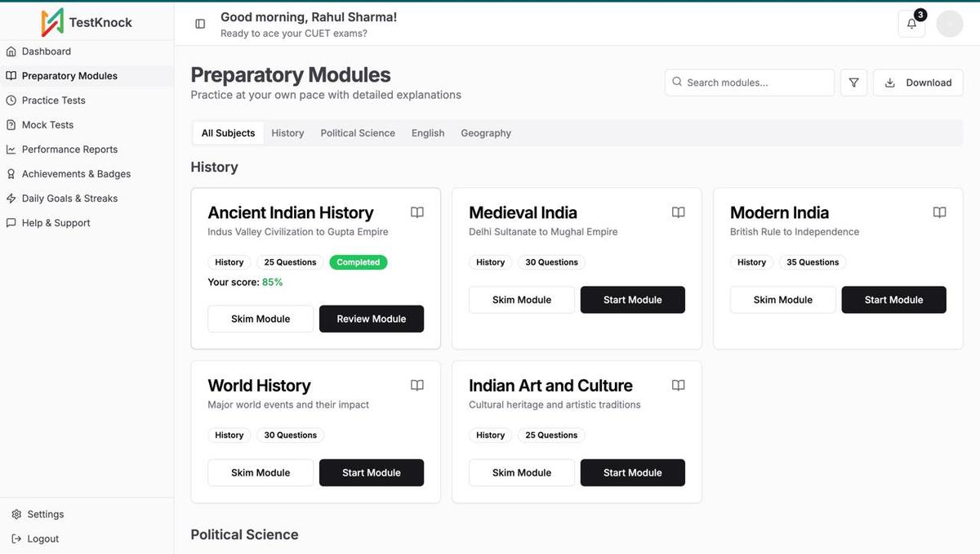Open the book icon on Modern India card
The height and width of the screenshot is (554, 980).
(939, 211)
